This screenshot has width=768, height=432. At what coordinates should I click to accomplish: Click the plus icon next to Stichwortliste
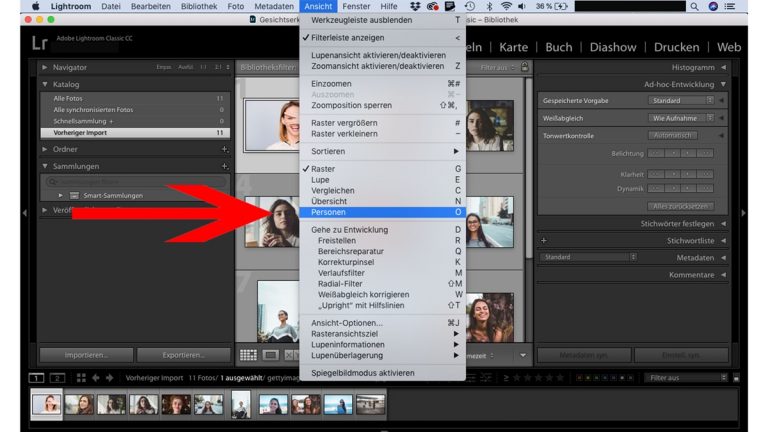(544, 241)
